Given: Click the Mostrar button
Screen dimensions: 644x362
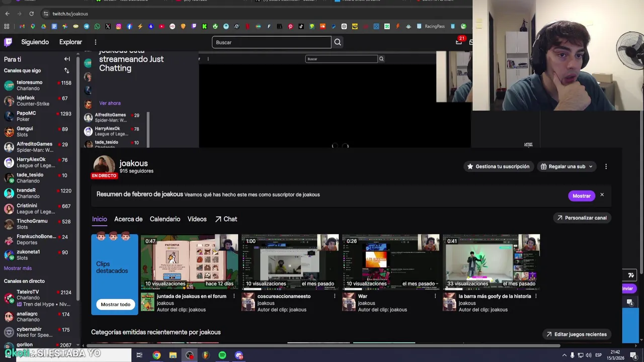Looking at the screenshot, I should point(582,196).
